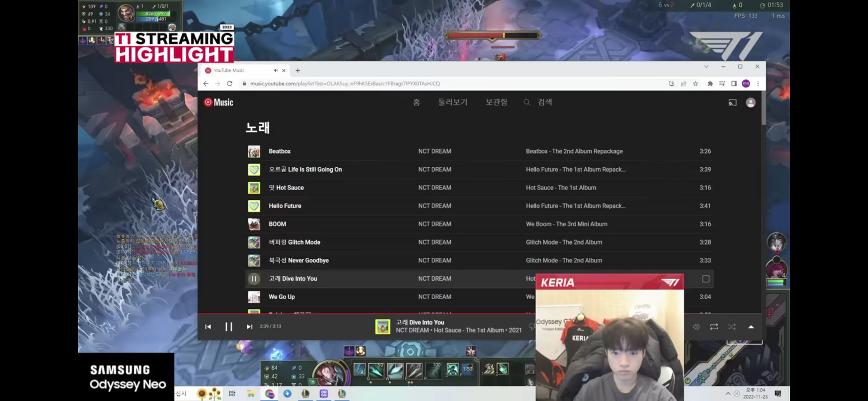The image size is (868, 401).
Task: Click the Hello Future song title
Action: click(x=285, y=206)
